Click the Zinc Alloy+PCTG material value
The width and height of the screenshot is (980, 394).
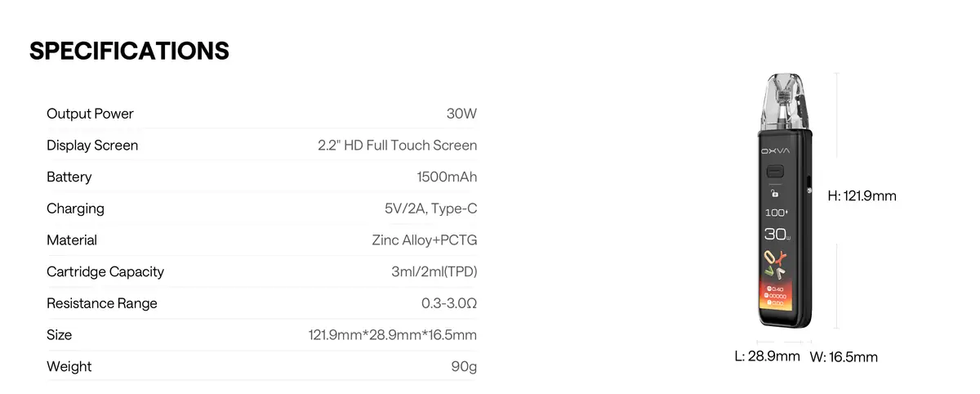pyautogui.click(x=424, y=240)
